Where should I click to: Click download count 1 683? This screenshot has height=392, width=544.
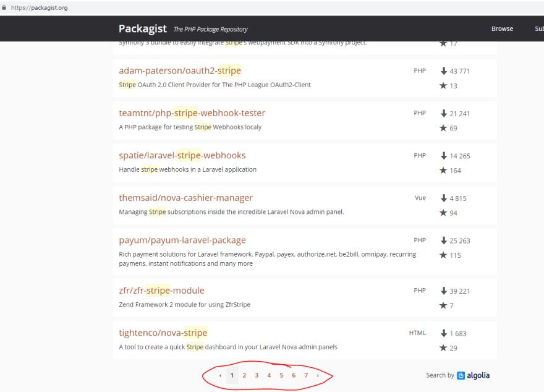coord(458,333)
